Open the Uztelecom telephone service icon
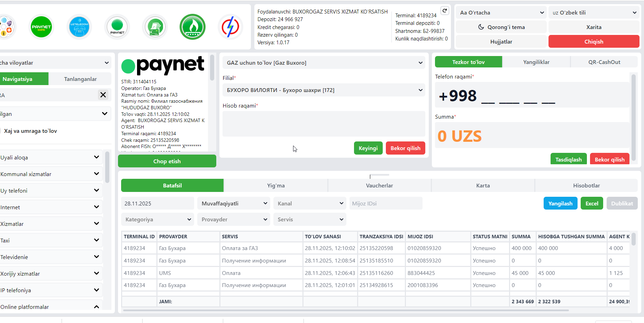This screenshot has width=644, height=323. pyautogui.click(x=79, y=27)
